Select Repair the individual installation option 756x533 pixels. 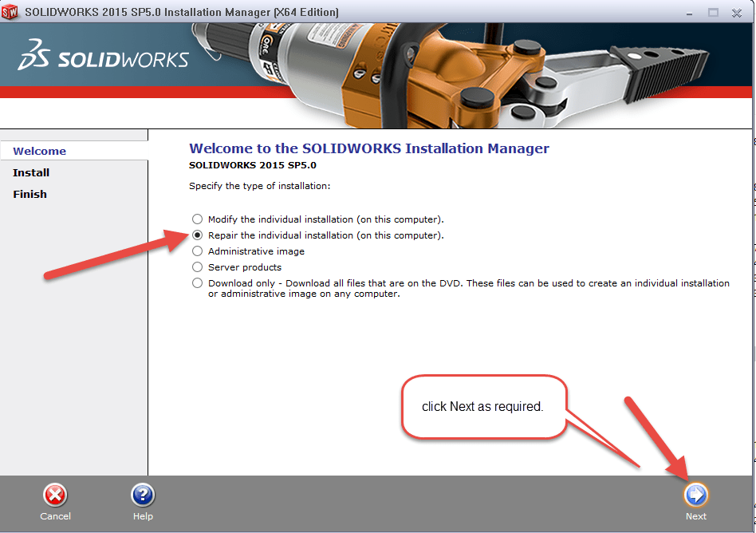point(197,235)
